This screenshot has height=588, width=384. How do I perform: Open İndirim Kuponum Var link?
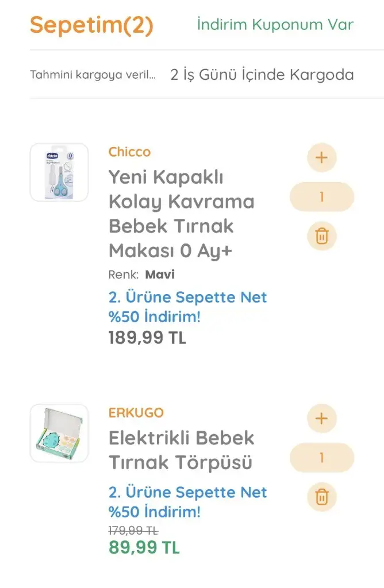click(x=275, y=25)
